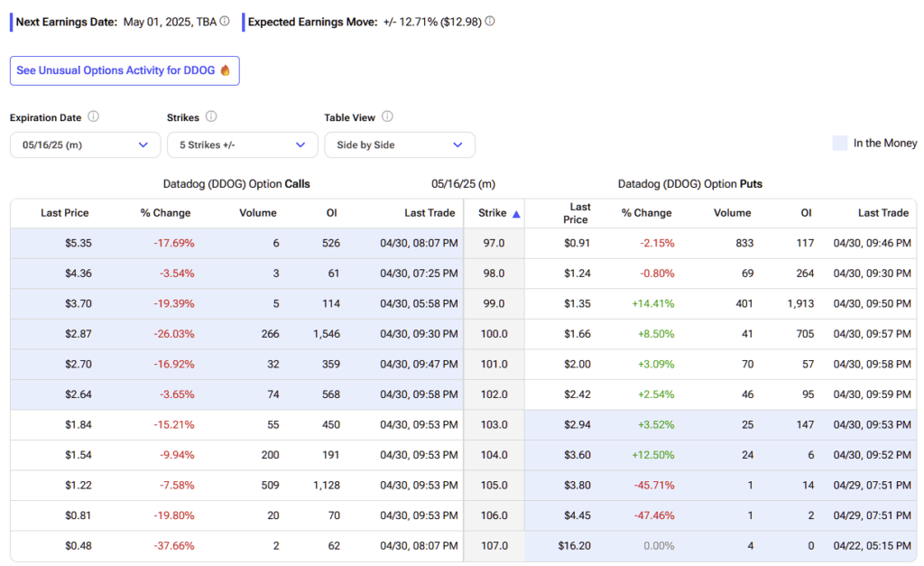Click info icon next to Strikes label
The image size is (924, 566).
[211, 116]
